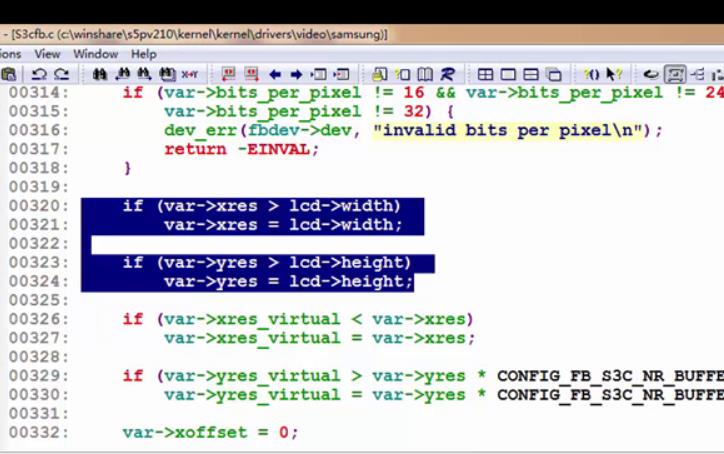Viewport: 724px width, 454px height.
Task: Click the second jump-to-window arrow icon
Action: click(341, 74)
